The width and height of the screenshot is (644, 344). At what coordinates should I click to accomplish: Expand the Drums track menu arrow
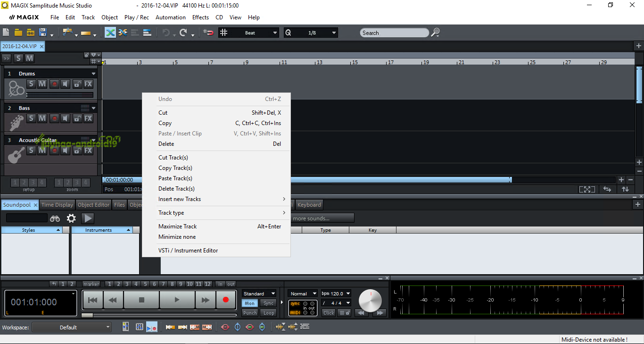pyautogui.click(x=93, y=74)
